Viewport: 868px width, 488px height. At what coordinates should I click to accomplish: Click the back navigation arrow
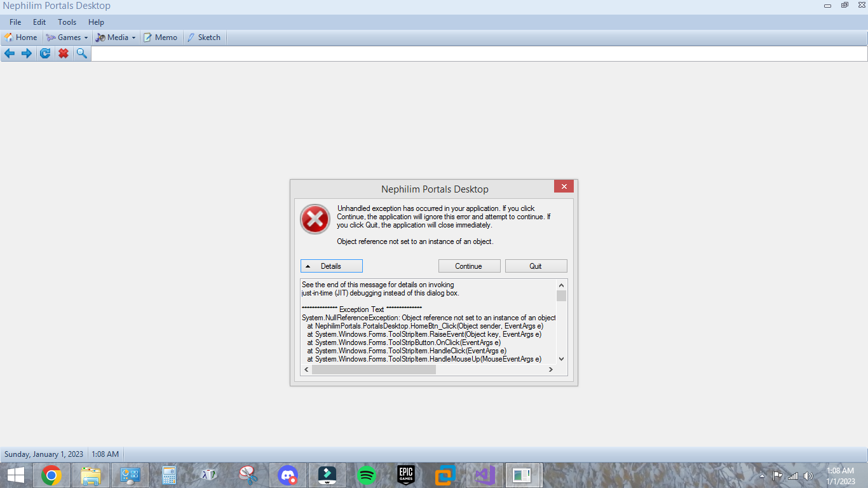pos(9,53)
